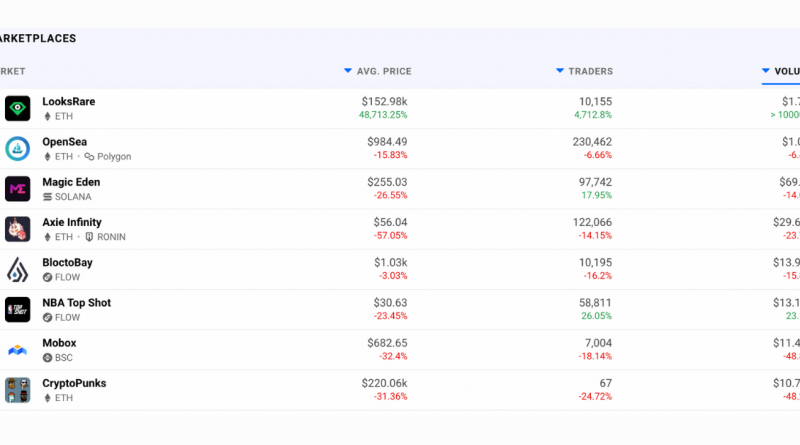Click the OpenSea logo icon

(18, 149)
